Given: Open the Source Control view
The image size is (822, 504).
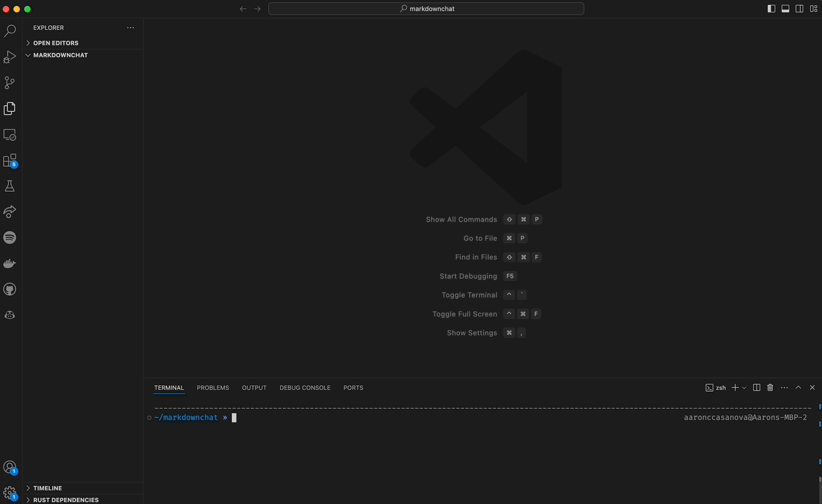Looking at the screenshot, I should tap(10, 83).
